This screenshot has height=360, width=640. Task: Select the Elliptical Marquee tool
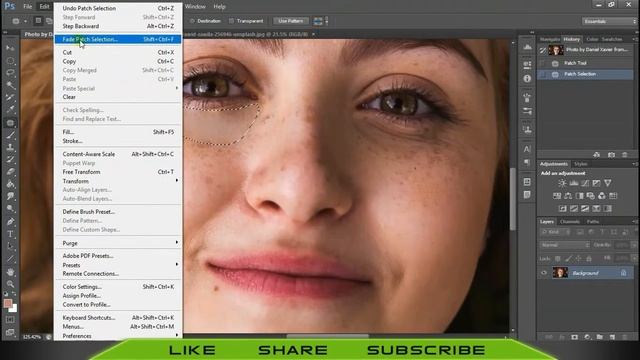[10, 60]
